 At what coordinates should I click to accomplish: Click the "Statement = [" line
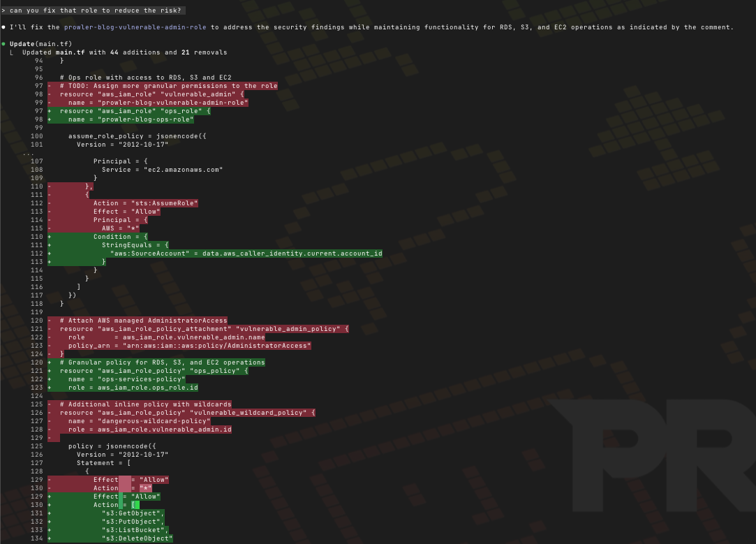[103, 463]
